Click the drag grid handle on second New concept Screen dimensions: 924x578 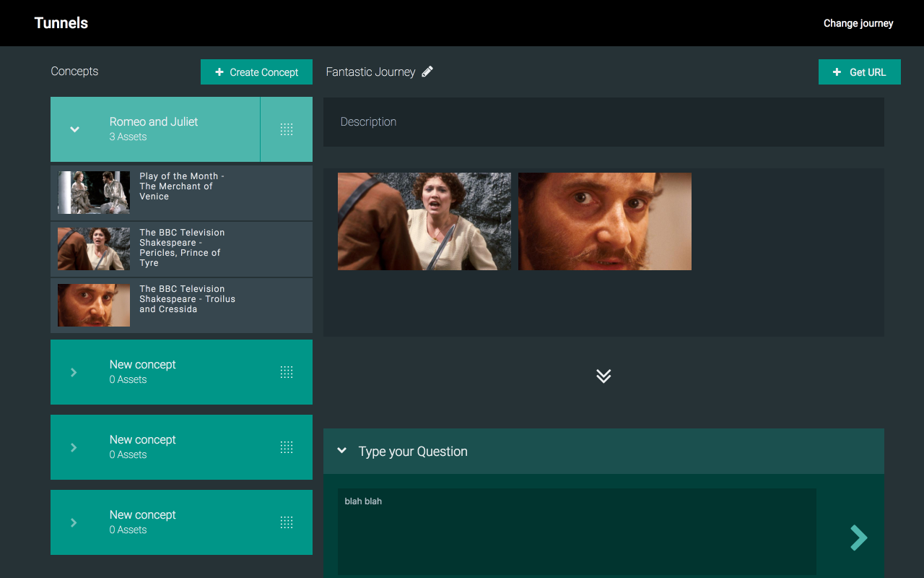pyautogui.click(x=287, y=447)
